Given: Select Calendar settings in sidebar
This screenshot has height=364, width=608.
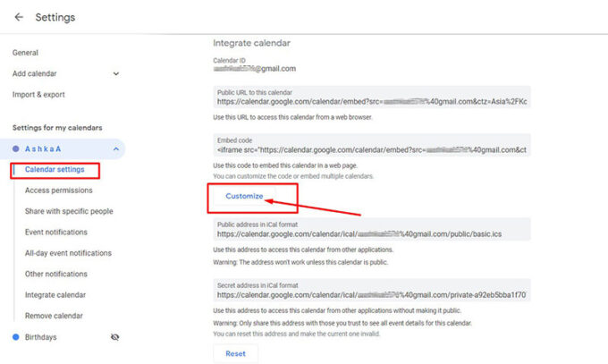Looking at the screenshot, I should pos(55,170).
